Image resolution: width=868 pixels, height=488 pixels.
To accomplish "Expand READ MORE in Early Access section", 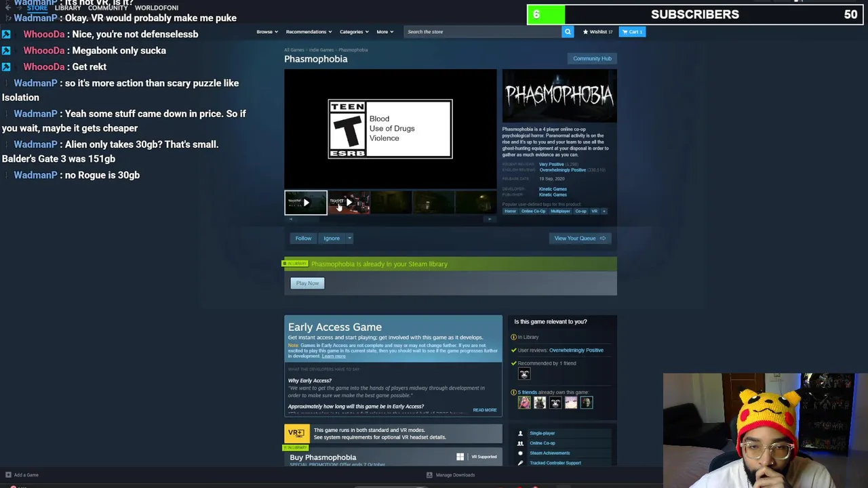I will click(x=485, y=410).
